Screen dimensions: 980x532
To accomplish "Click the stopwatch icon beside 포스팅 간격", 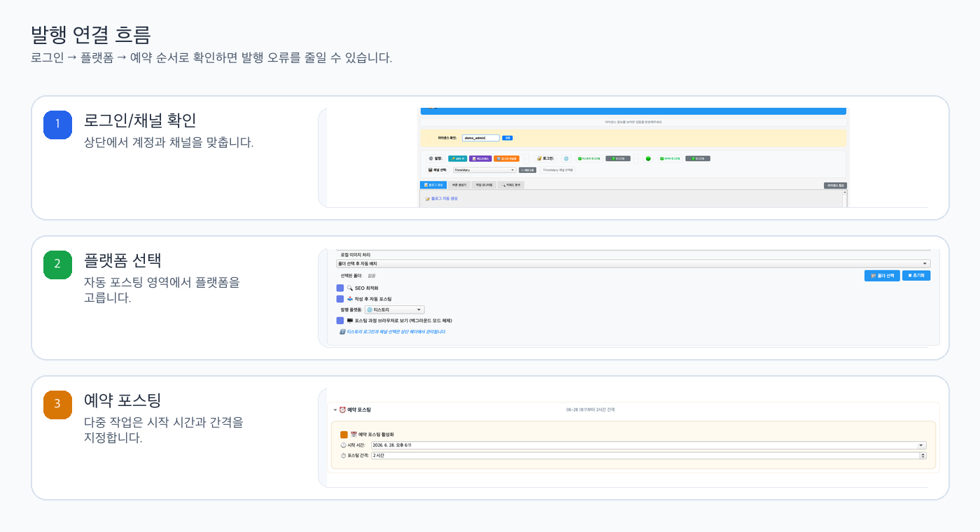I will (x=343, y=456).
